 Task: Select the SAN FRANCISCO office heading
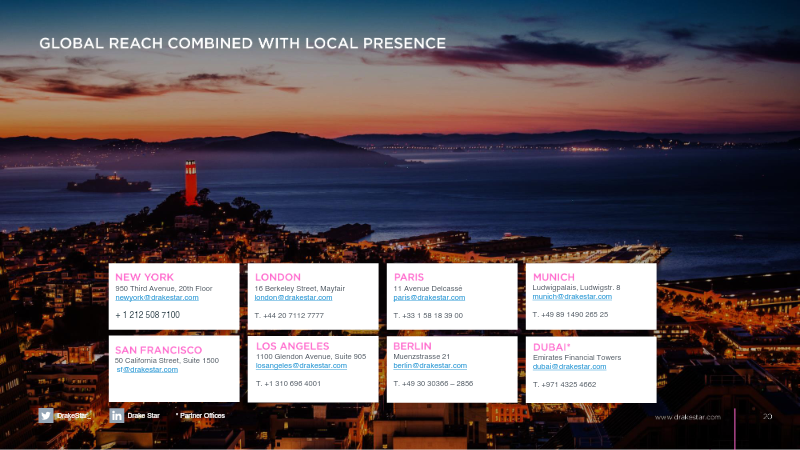click(159, 350)
